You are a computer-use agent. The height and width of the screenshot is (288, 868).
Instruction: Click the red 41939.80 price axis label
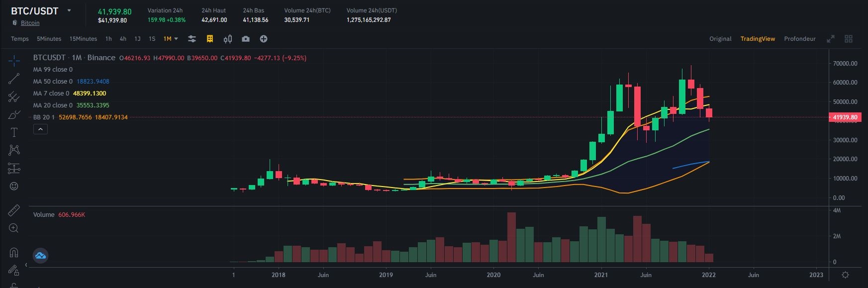844,117
